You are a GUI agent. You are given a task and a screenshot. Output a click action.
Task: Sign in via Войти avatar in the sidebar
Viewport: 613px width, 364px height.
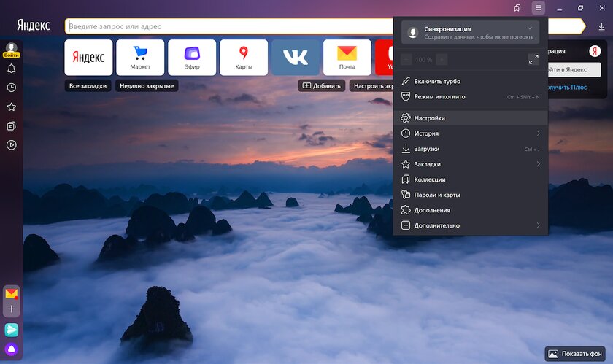[12, 50]
